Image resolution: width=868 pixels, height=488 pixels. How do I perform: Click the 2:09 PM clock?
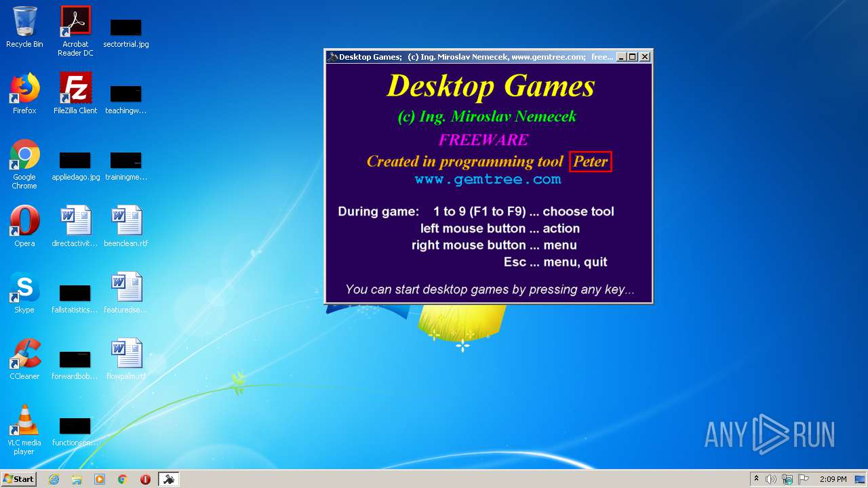pos(833,479)
